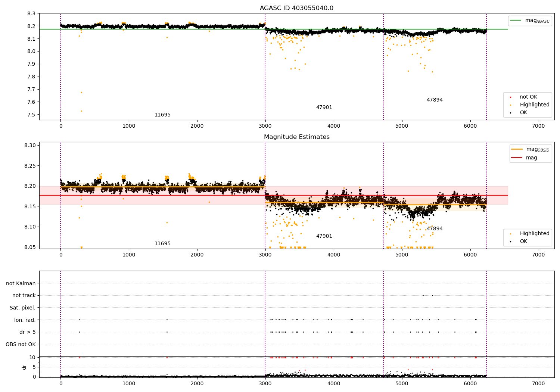Click the '3000' x-tick under the top panel
Image resolution: width=560 pixels, height=392 pixels.
pos(265,126)
